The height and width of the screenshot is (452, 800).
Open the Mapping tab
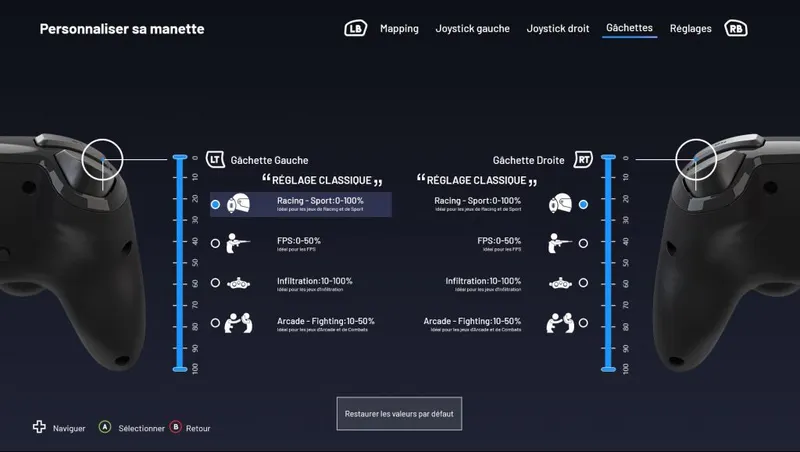(399, 29)
